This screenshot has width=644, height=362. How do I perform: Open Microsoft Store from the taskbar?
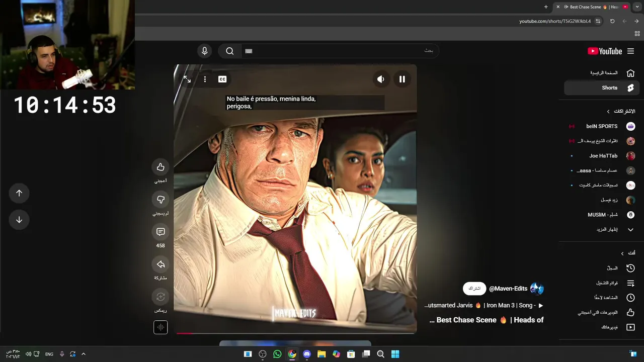pos(351,354)
